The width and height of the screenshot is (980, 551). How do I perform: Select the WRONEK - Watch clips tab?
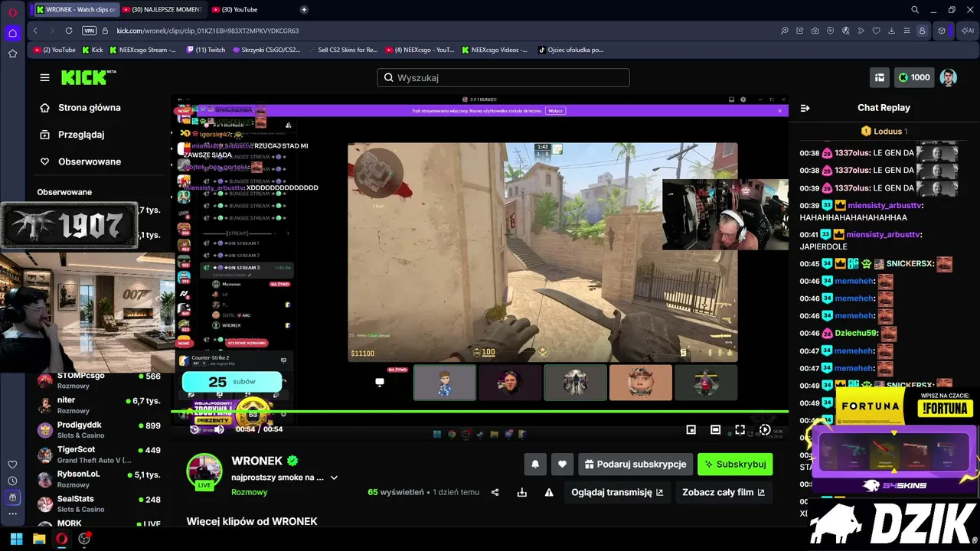pyautogui.click(x=75, y=9)
